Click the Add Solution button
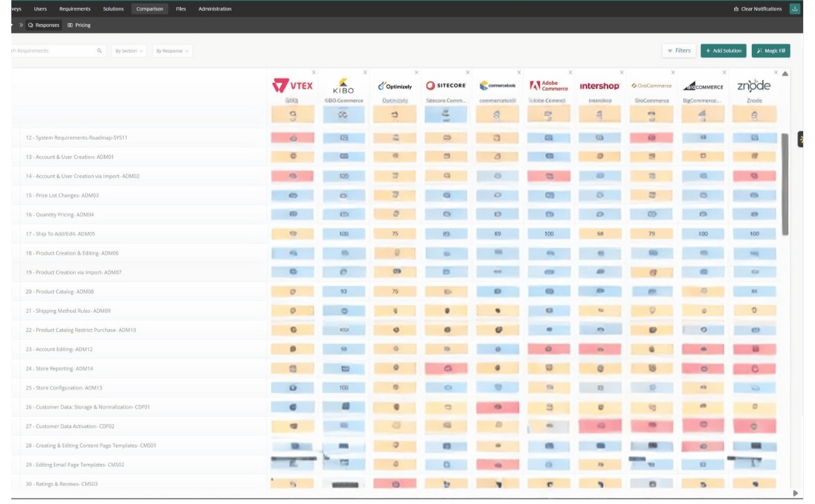 pos(723,51)
